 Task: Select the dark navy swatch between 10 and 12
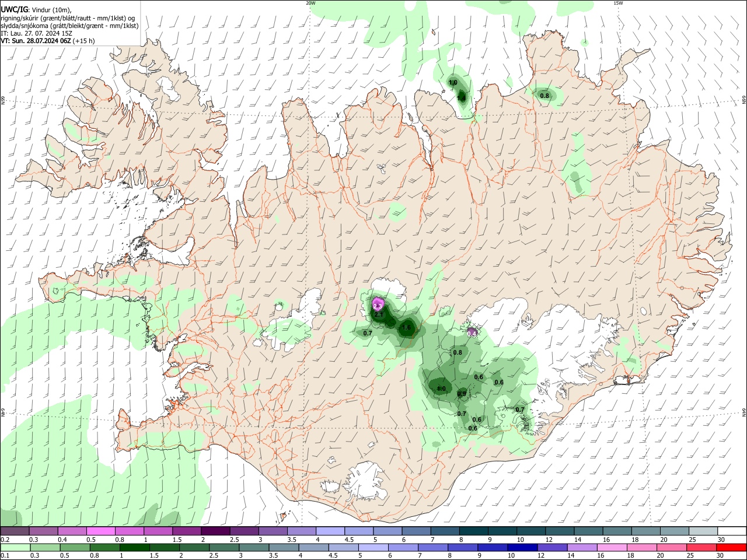pos(522,547)
